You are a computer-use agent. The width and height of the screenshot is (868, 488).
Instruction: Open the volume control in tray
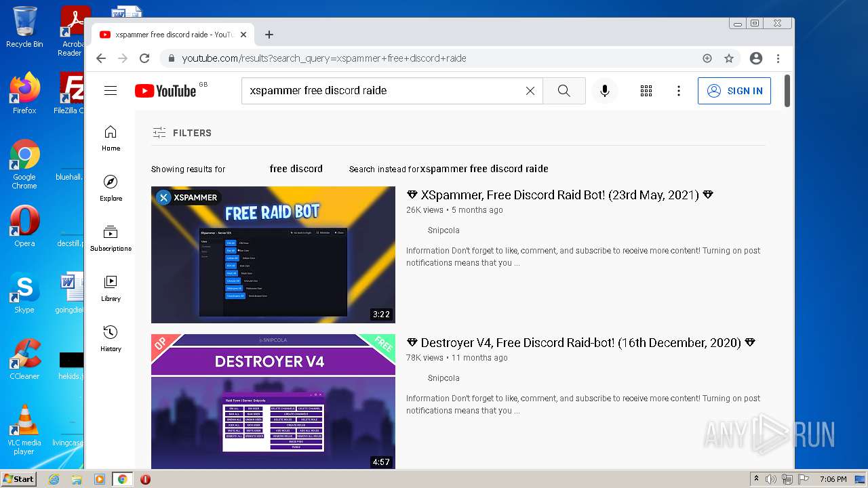771,479
